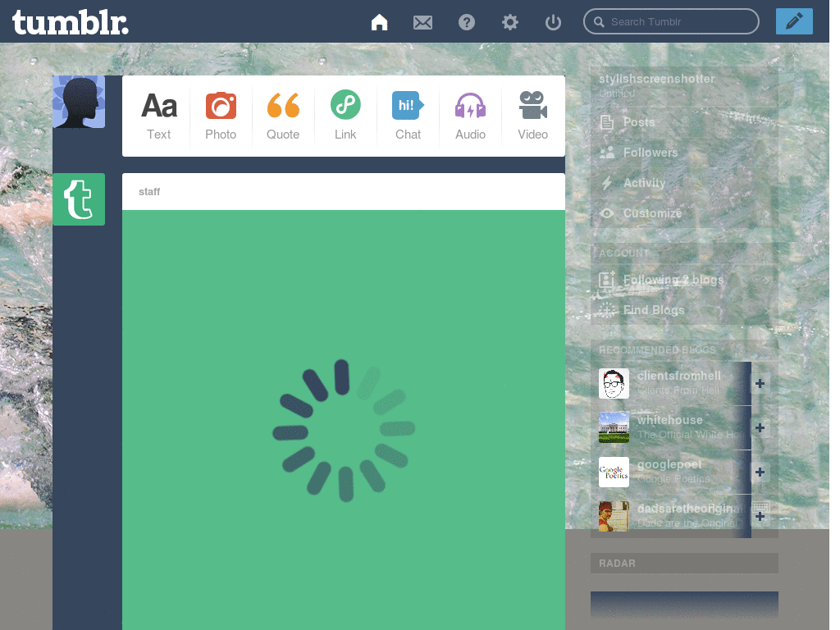Open the clientsfromhell recommended blog
Image resolution: width=840 pixels, height=630 pixels.
[678, 376]
